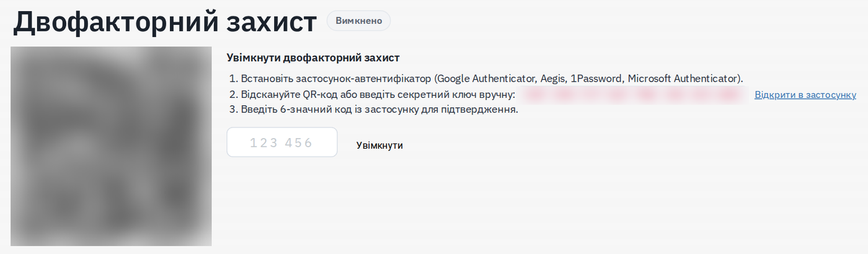
Task: Click the blurred secret key text
Action: pos(632,95)
